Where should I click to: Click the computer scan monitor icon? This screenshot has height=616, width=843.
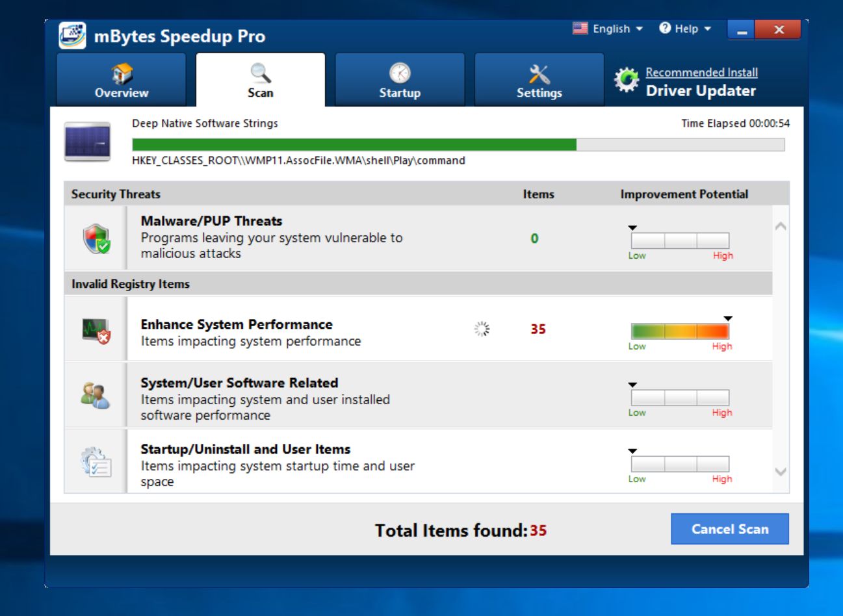click(87, 142)
